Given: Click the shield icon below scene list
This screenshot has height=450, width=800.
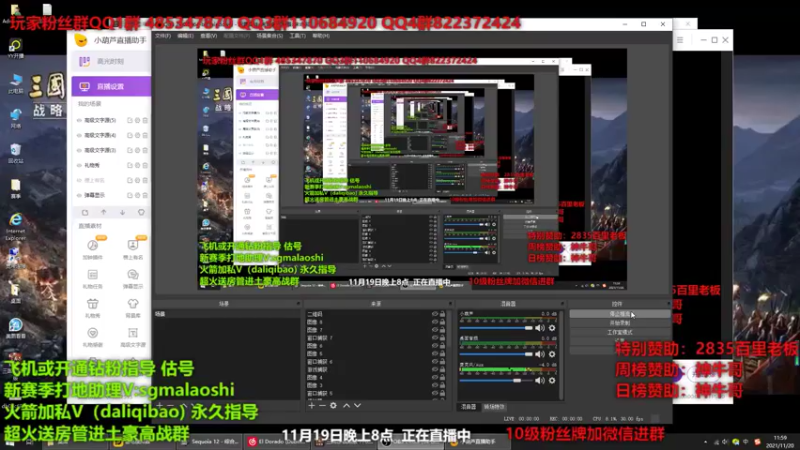Looking at the screenshot, I should pyautogui.click(x=141, y=212).
